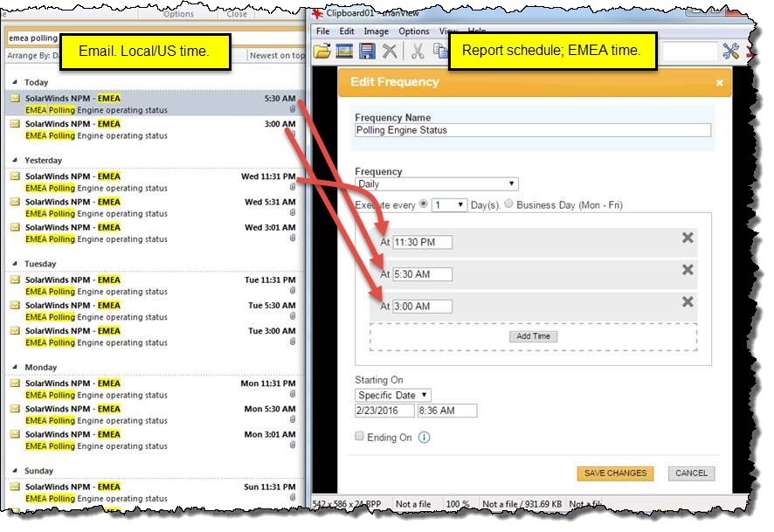Image resolution: width=774 pixels, height=532 pixels.
Task: Open the Starting On Specific Date dropdown
Action: (x=393, y=396)
